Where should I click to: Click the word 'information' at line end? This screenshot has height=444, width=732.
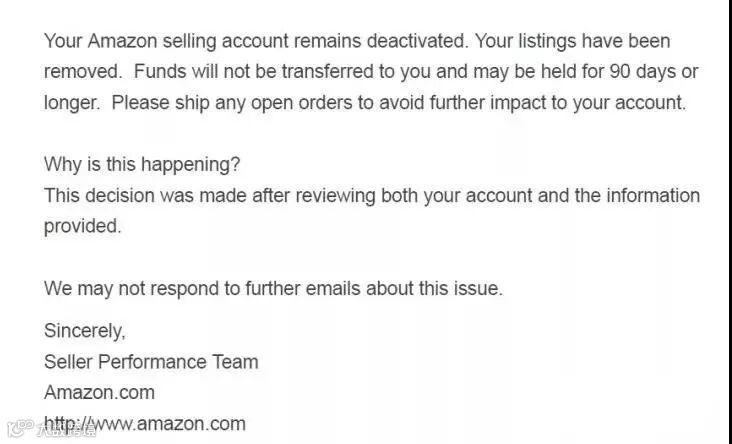(x=653, y=196)
